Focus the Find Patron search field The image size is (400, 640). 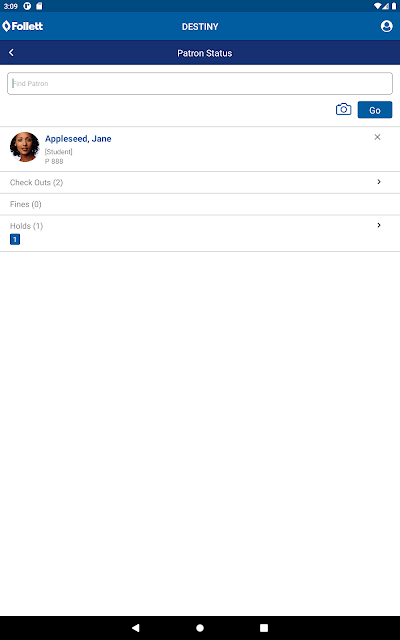tap(200, 83)
